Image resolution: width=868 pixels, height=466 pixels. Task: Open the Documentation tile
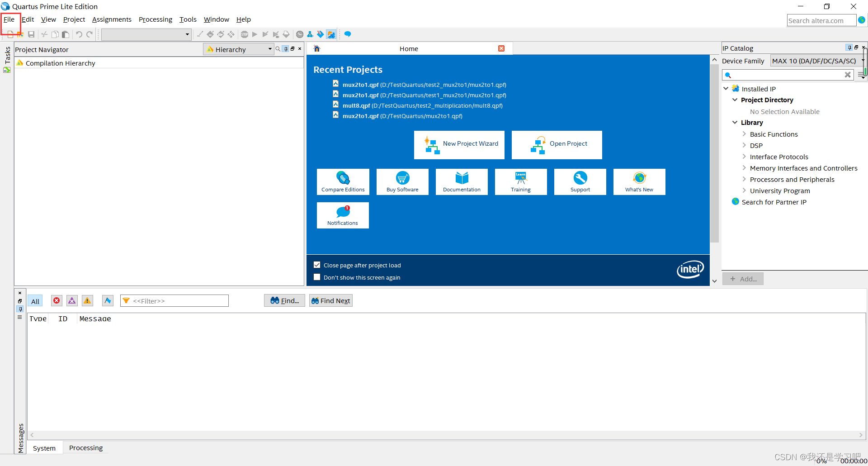462,182
